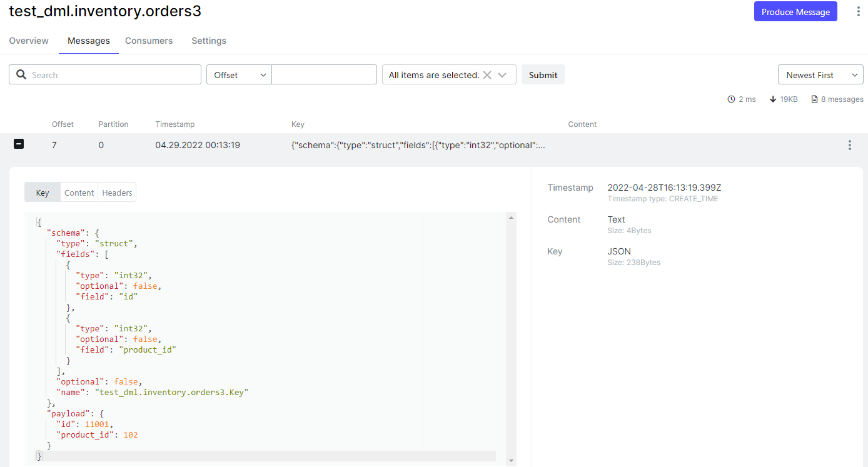
Task: Click the offset value input field
Action: tap(324, 74)
